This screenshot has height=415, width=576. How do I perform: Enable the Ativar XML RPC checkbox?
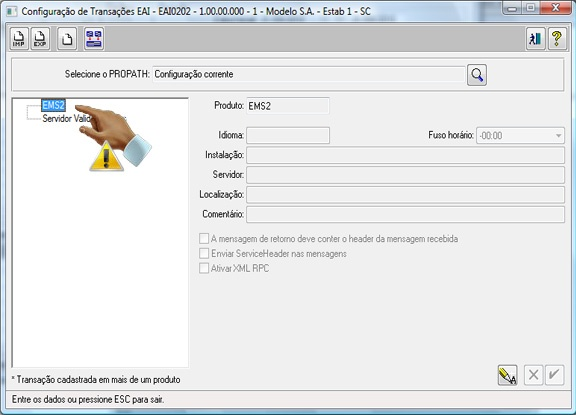pyautogui.click(x=204, y=268)
